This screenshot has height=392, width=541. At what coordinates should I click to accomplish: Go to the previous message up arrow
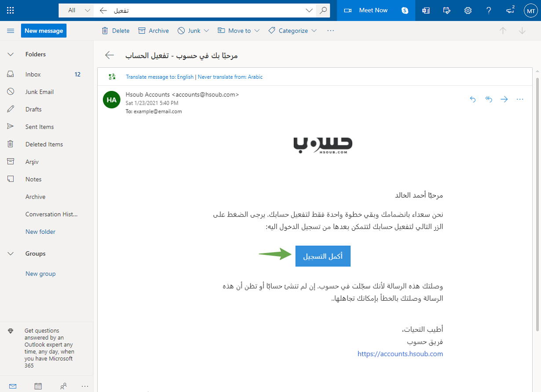coord(503,31)
